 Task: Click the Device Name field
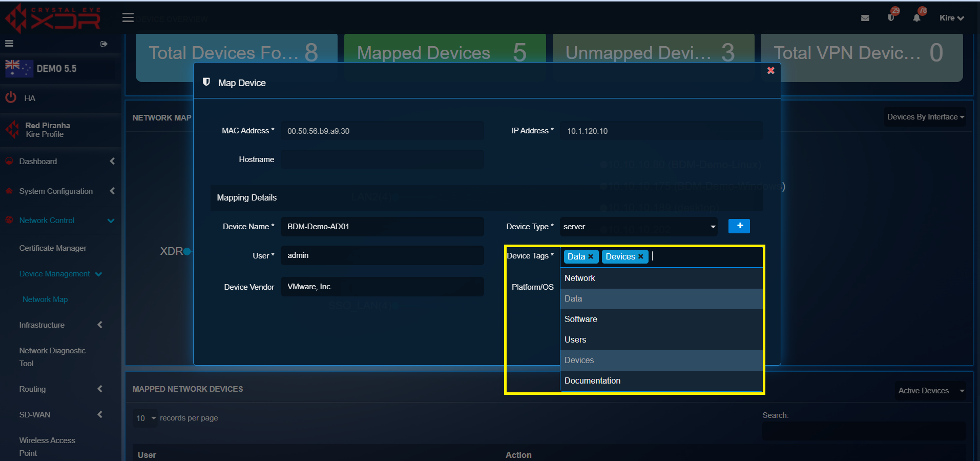tap(382, 227)
